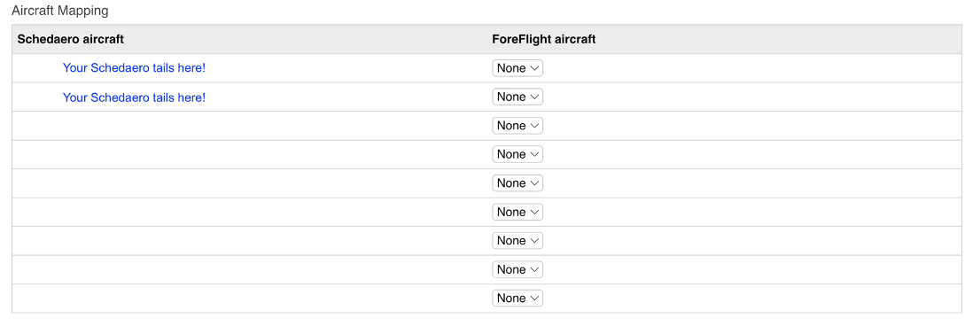
Task: Select the empty Schedaero cell in third row
Action: [249, 126]
